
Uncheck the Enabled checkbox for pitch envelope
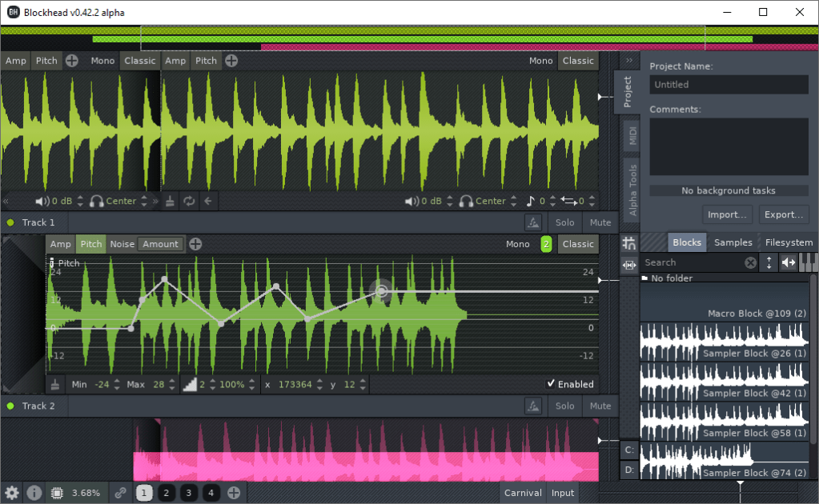(x=551, y=384)
